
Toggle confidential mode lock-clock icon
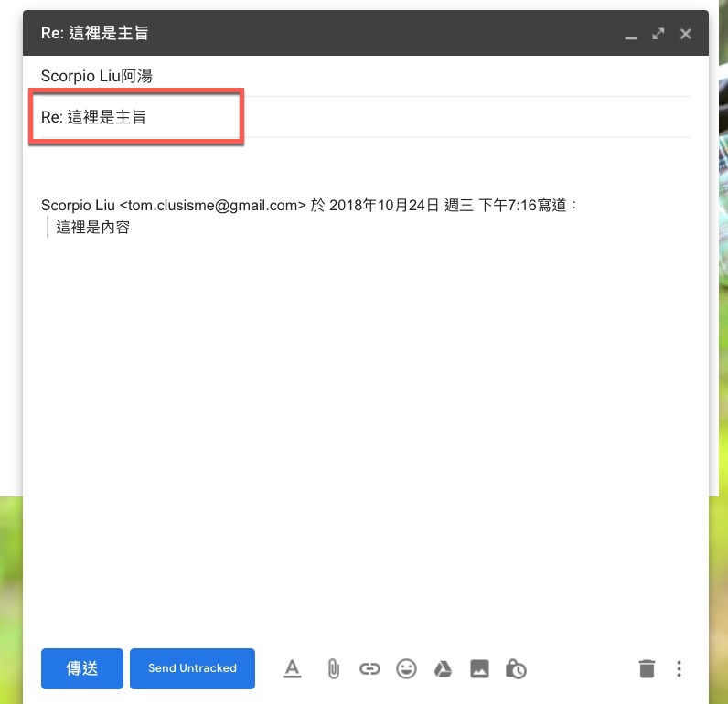point(516,668)
